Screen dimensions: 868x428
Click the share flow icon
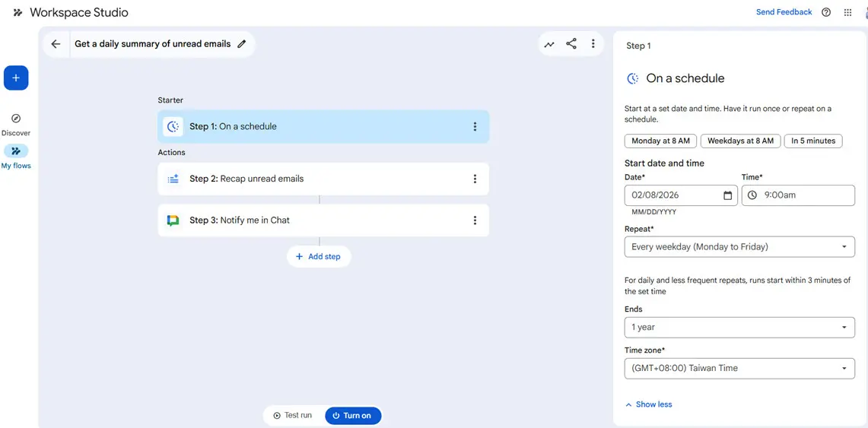(571, 43)
